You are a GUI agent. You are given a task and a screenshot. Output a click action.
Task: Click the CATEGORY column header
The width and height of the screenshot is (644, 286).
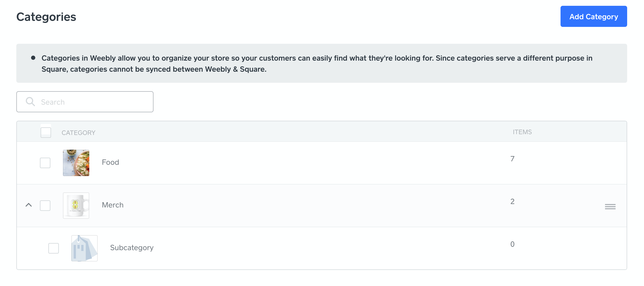coord(78,133)
